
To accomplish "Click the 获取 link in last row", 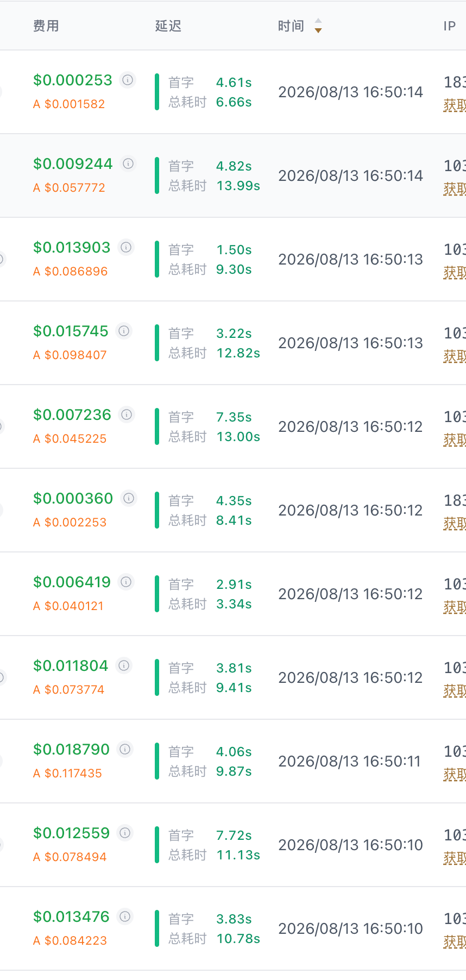I will (455, 941).
